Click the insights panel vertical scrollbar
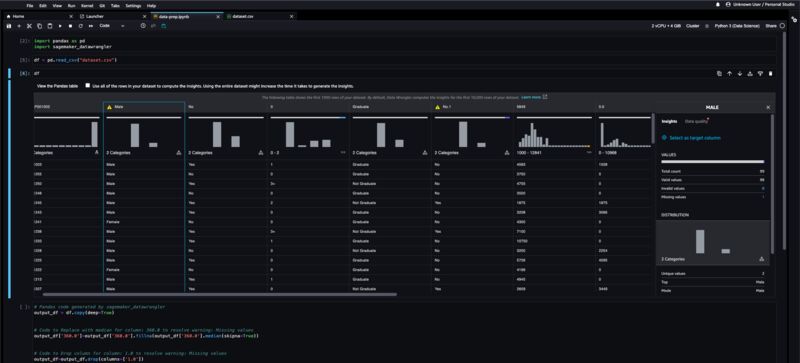800x363 pixels. [x=771, y=183]
